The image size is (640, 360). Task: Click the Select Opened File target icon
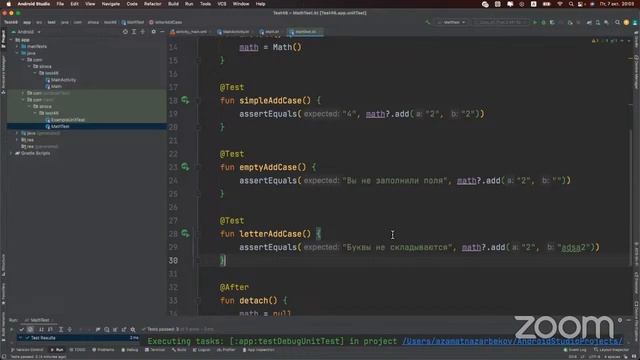pyautogui.click(x=125, y=32)
